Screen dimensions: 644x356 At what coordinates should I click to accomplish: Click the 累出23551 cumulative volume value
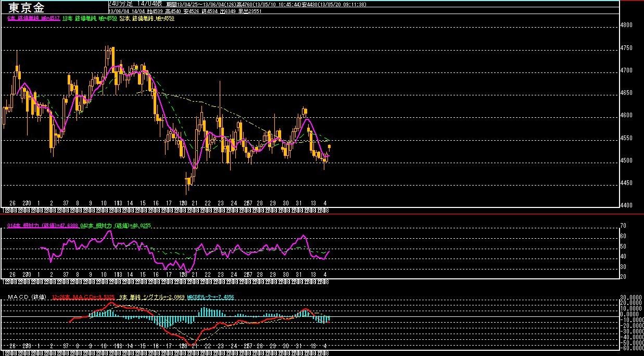250,10
